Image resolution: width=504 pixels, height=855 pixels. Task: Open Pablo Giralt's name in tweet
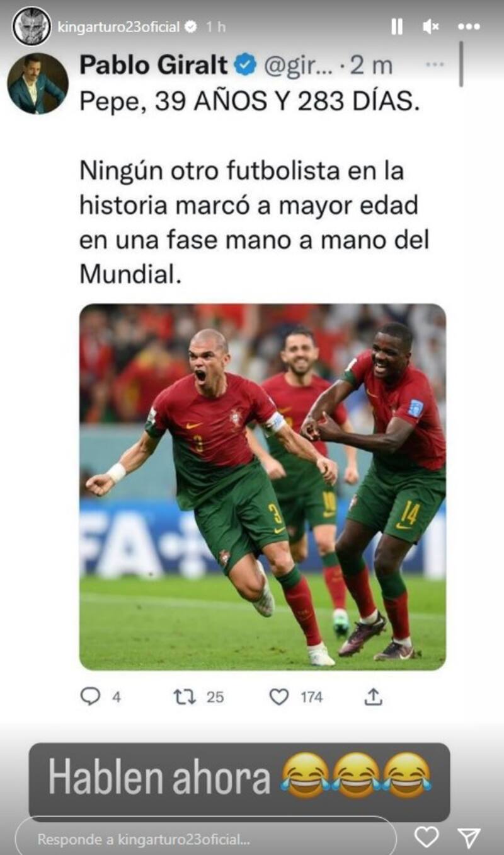click(x=153, y=65)
